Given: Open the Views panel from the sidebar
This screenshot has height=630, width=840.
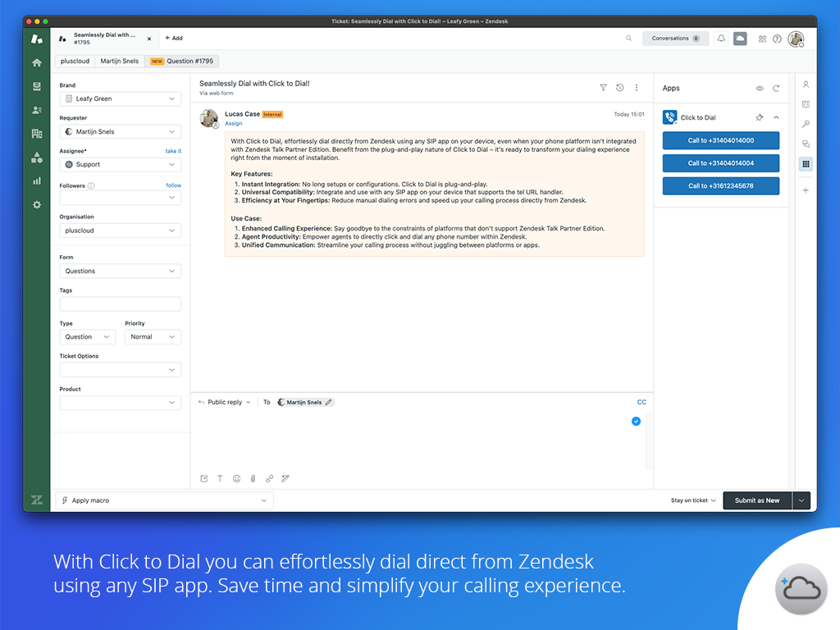Looking at the screenshot, I should click(36, 86).
